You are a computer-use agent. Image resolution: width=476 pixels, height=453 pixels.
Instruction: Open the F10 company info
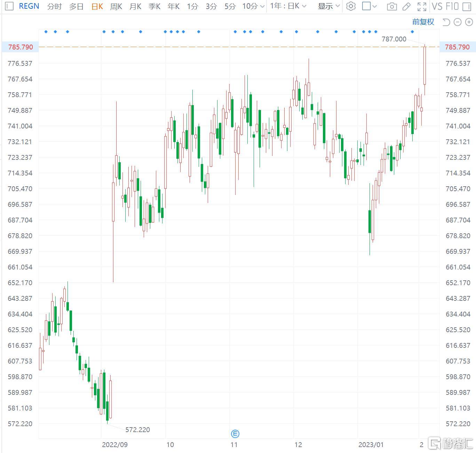coord(452,6)
